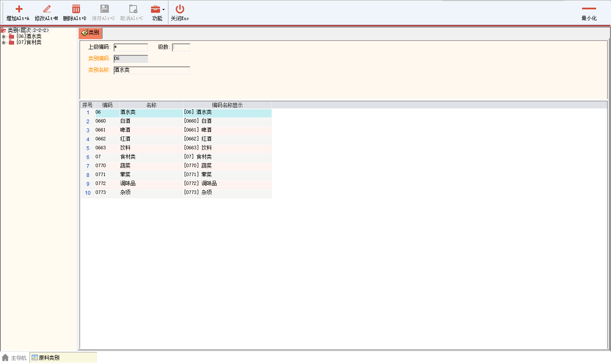Click the 原料类别 tab's window icon
Screen dimensions: 611x364
coord(35,358)
